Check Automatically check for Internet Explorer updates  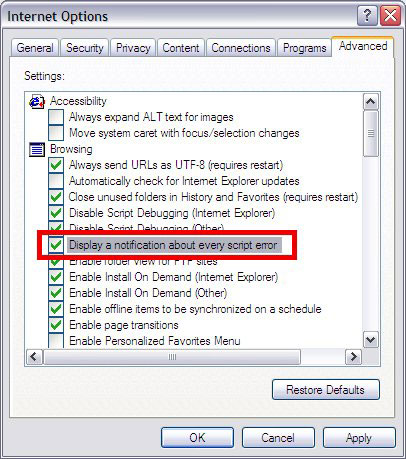[x=56, y=181]
